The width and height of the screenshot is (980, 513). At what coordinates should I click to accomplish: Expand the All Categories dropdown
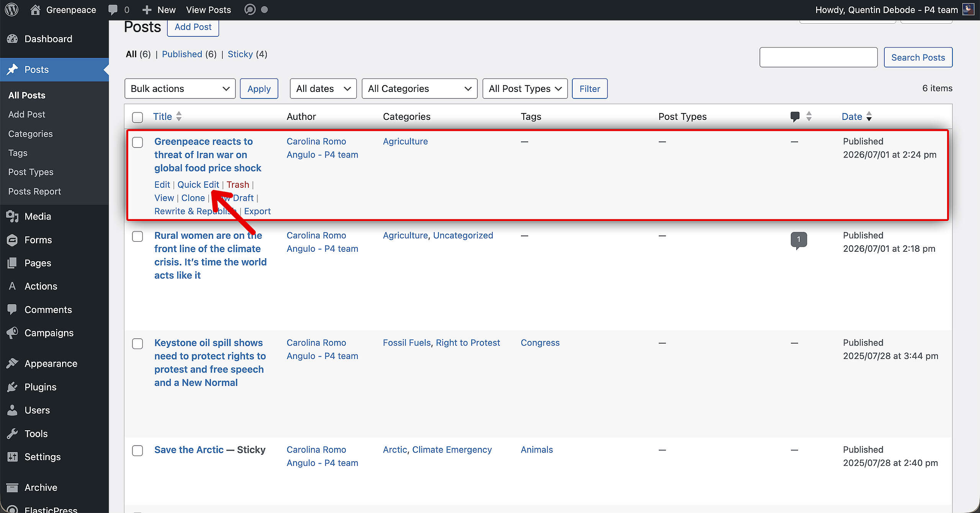420,89
